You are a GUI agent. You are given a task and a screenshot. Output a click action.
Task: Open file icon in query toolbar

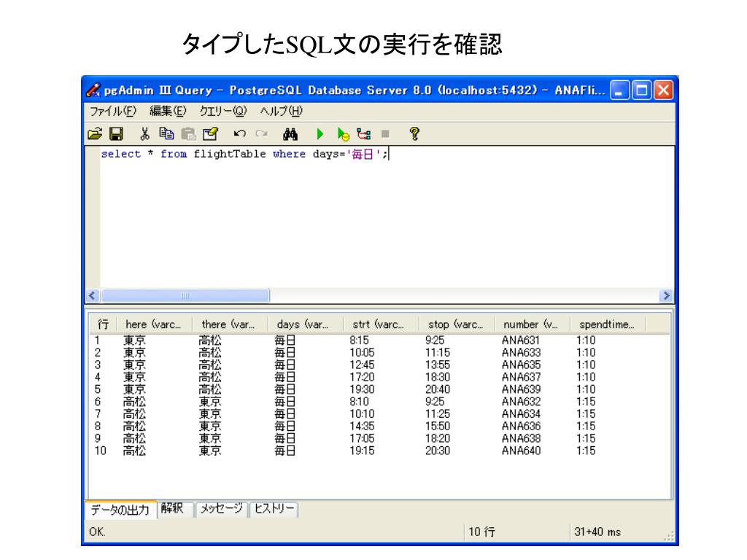click(96, 134)
